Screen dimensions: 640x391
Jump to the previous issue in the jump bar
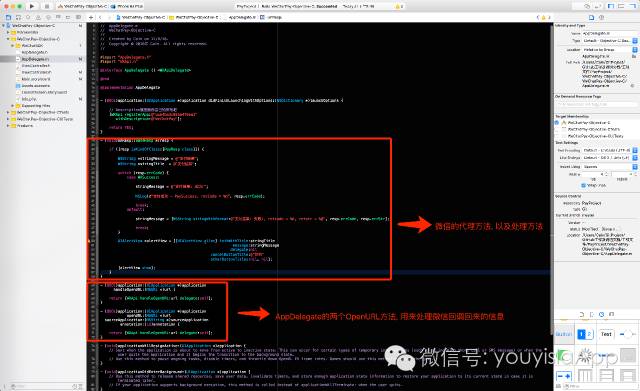(538, 18)
